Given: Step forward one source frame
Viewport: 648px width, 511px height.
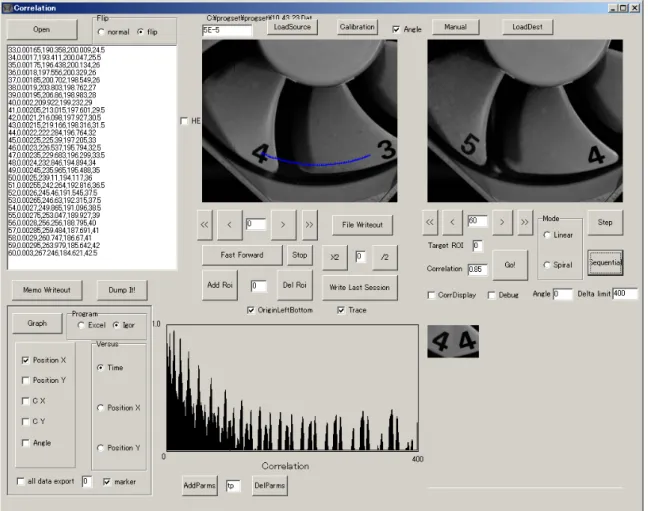Looking at the screenshot, I should click(x=283, y=224).
